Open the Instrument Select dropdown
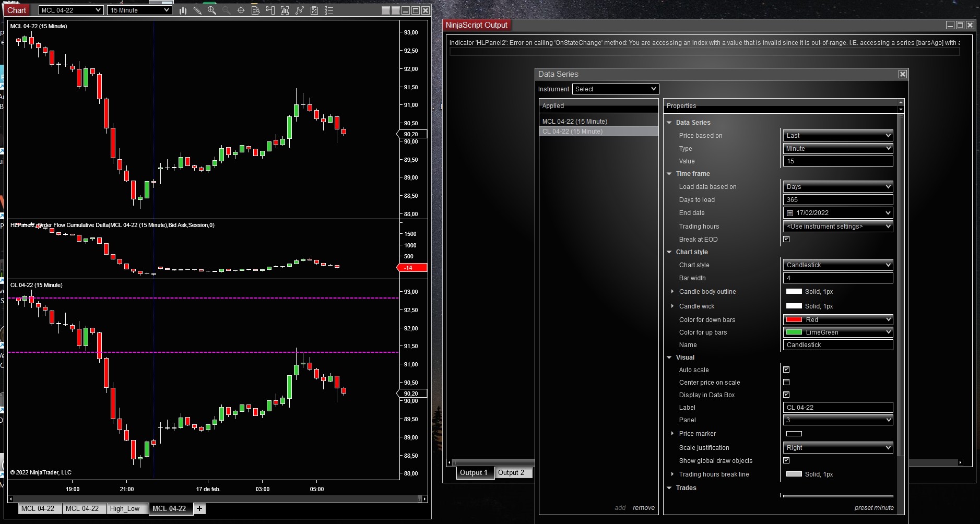Image resolution: width=980 pixels, height=524 pixels. (616, 89)
